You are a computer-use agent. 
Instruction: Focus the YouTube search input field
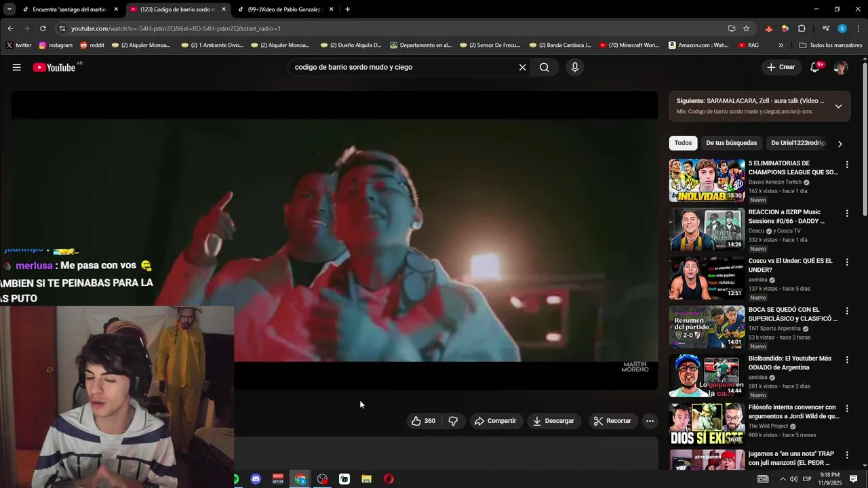coord(403,67)
